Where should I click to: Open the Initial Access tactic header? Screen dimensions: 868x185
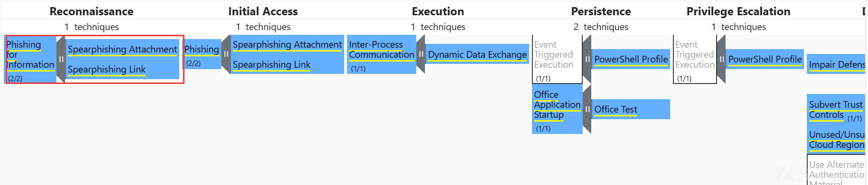tap(263, 11)
